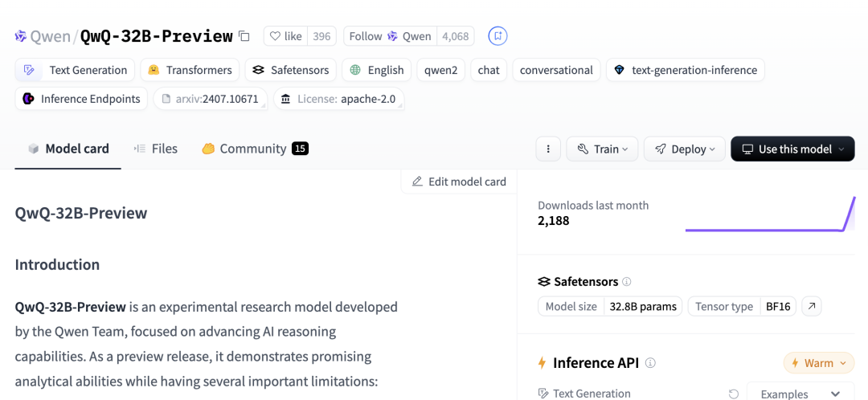Viewport: 868px width, 400px height.
Task: Expand the Warm status dropdown
Action: tap(819, 364)
